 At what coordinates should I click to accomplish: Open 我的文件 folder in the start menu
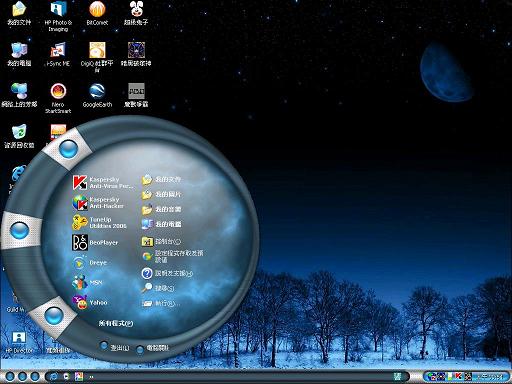(x=161, y=179)
